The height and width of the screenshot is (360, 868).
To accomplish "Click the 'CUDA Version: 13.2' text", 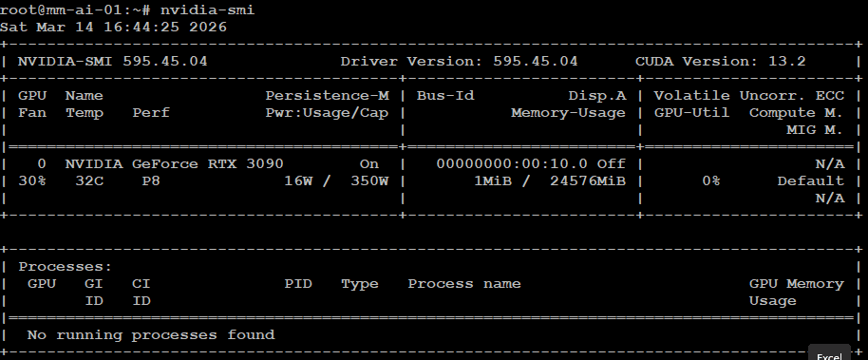I will point(720,62).
